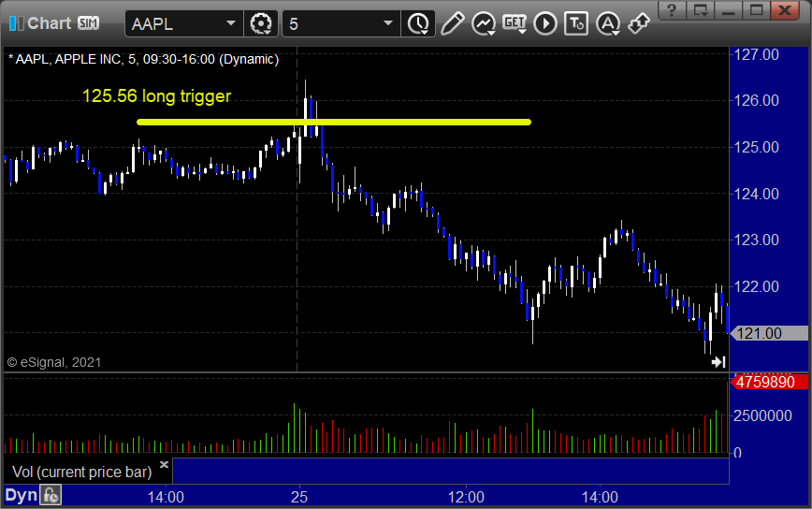Click the 25 date label on time axis
The image size is (812, 509).
299,497
